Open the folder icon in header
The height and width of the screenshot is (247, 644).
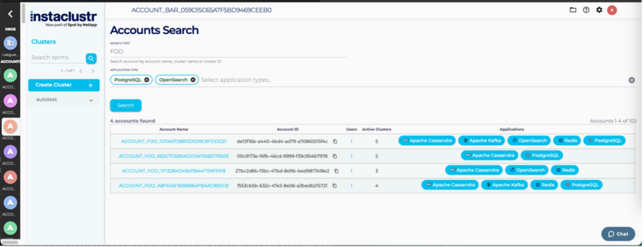click(573, 10)
